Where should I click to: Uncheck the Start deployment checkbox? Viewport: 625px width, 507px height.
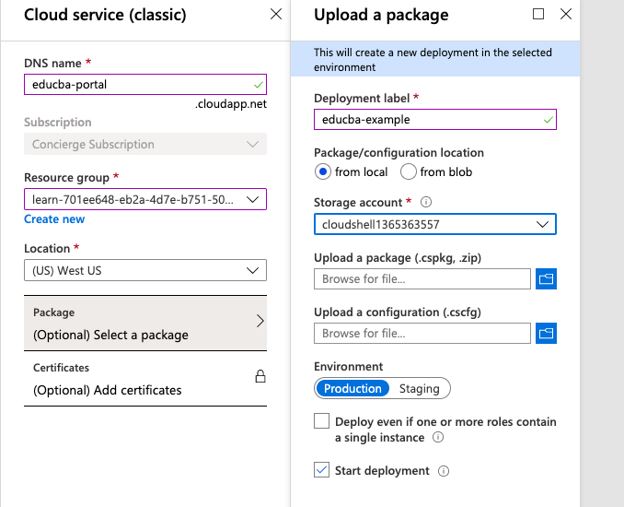click(x=322, y=470)
